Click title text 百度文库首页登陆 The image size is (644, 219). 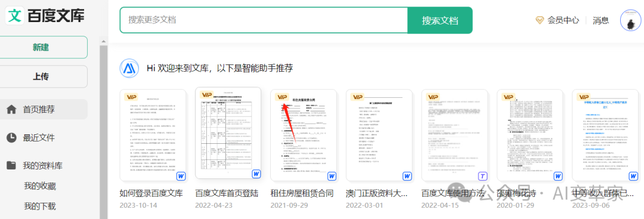(227, 193)
